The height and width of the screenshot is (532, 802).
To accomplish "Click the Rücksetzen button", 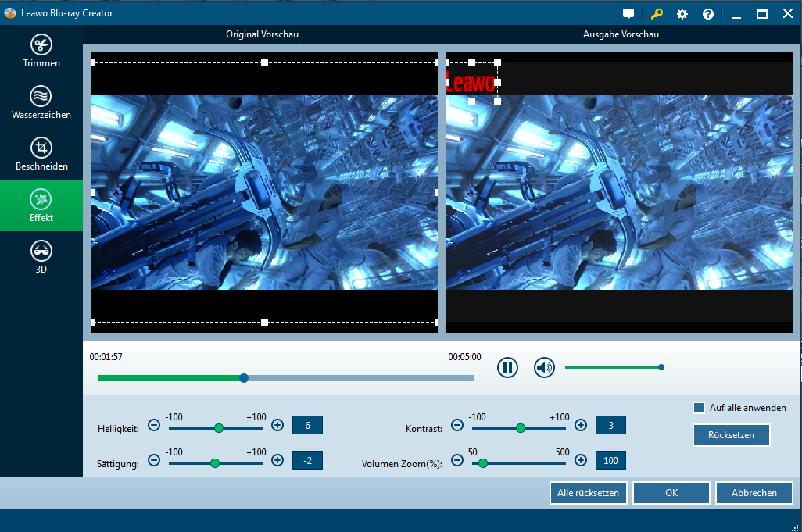I will point(731,435).
